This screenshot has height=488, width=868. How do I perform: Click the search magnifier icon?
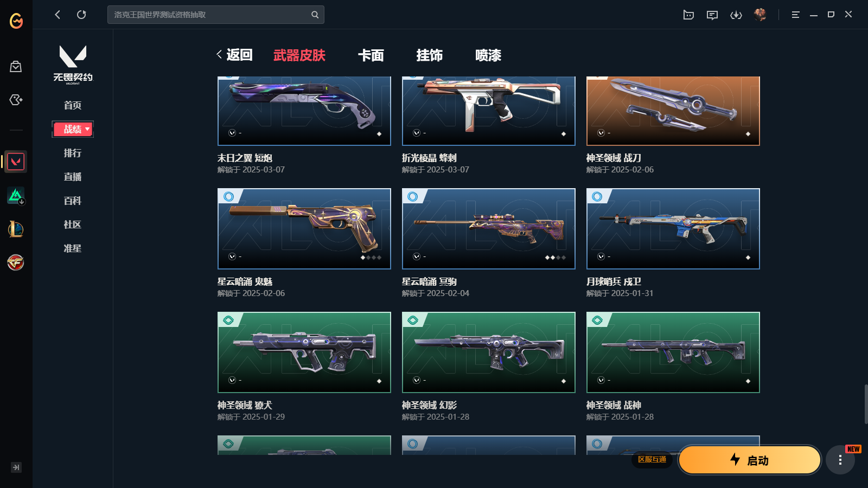coord(315,15)
